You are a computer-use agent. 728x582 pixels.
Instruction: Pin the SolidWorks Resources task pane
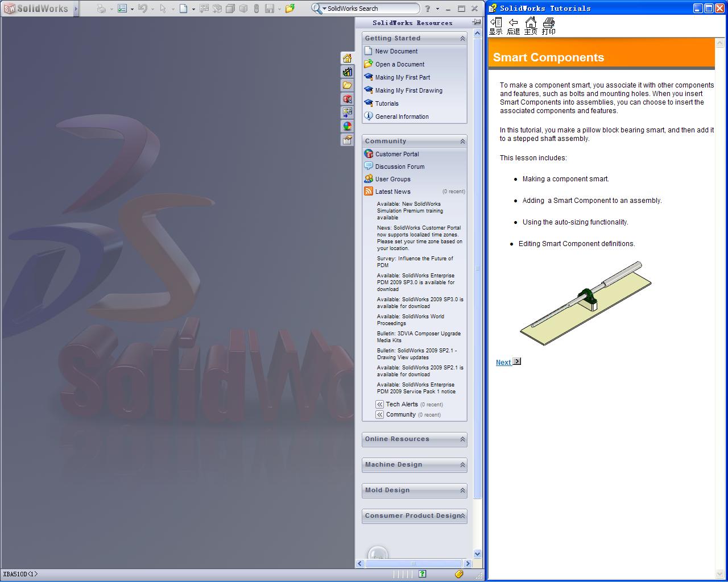[476, 22]
